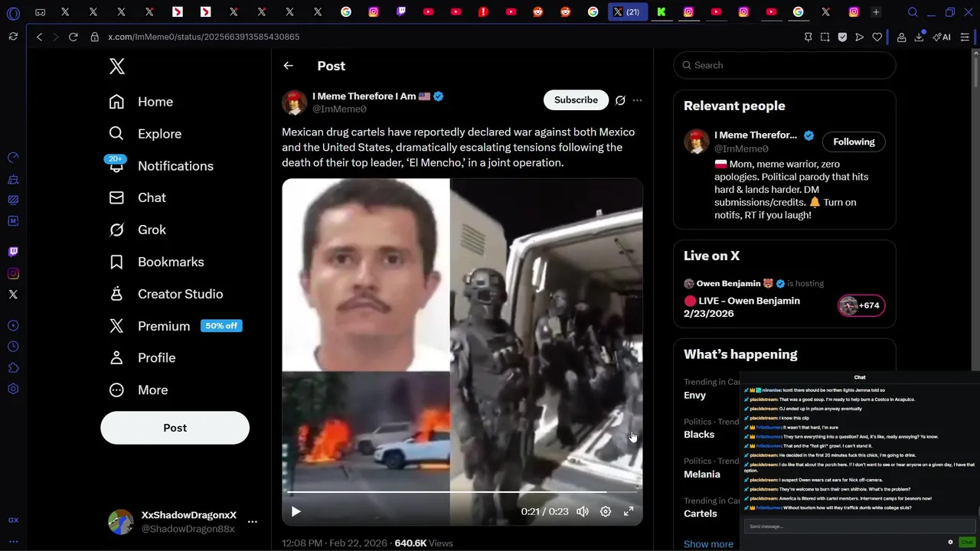The image size is (980, 551).
Task: Open the Explore page
Action: click(145, 134)
